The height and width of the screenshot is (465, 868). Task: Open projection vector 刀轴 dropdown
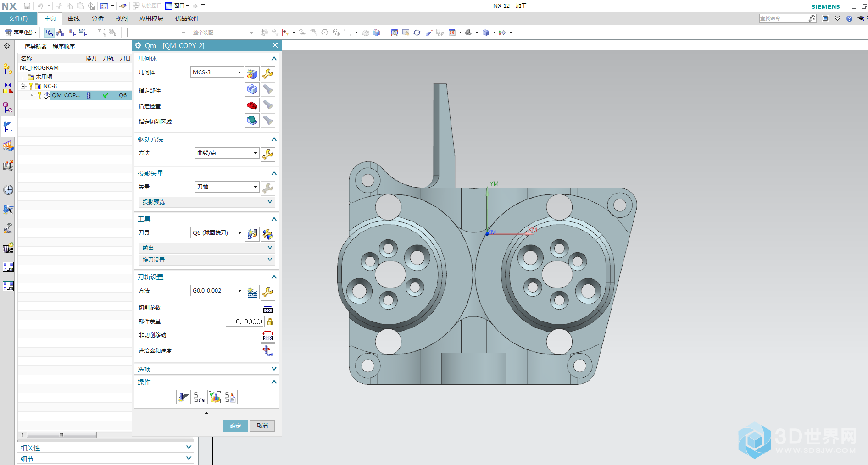coord(227,187)
